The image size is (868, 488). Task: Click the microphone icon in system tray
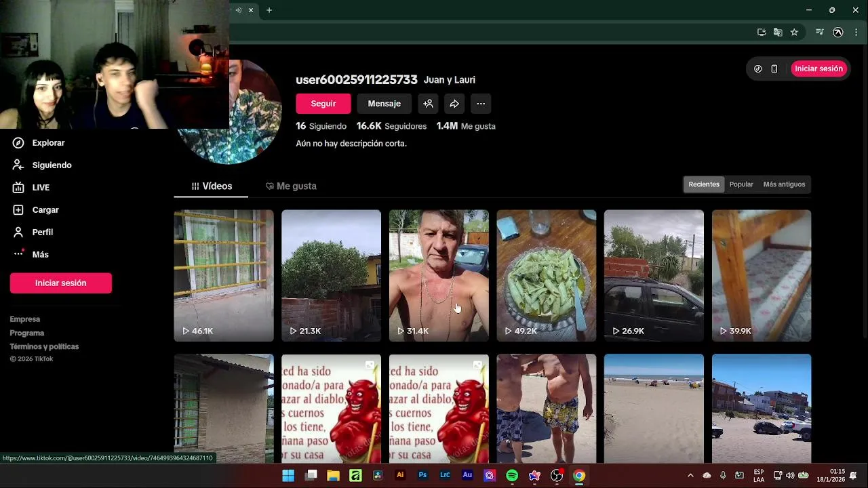coord(723,476)
